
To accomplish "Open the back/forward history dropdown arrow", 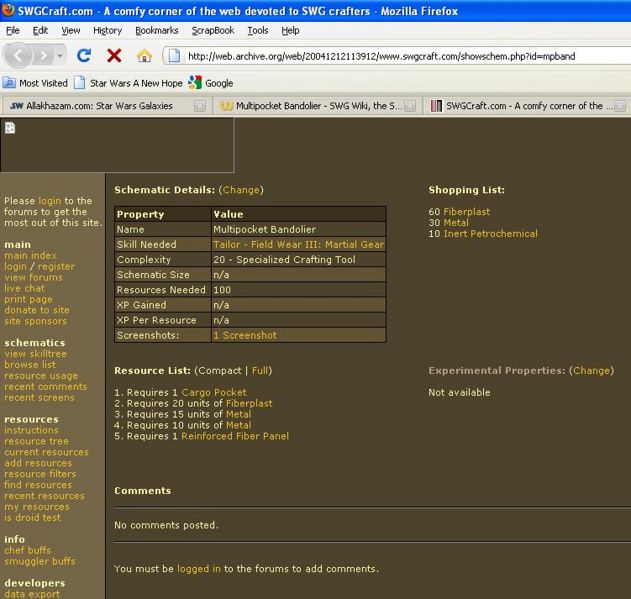I will point(59,56).
